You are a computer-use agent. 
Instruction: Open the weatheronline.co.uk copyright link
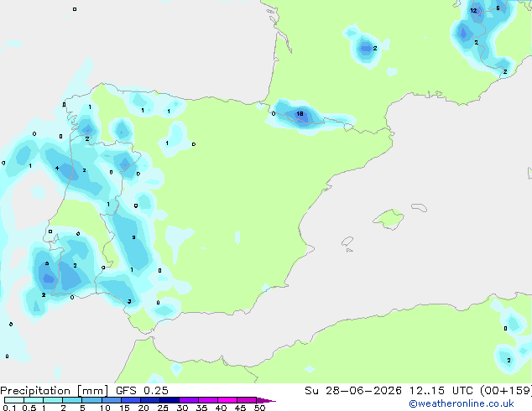point(462,403)
